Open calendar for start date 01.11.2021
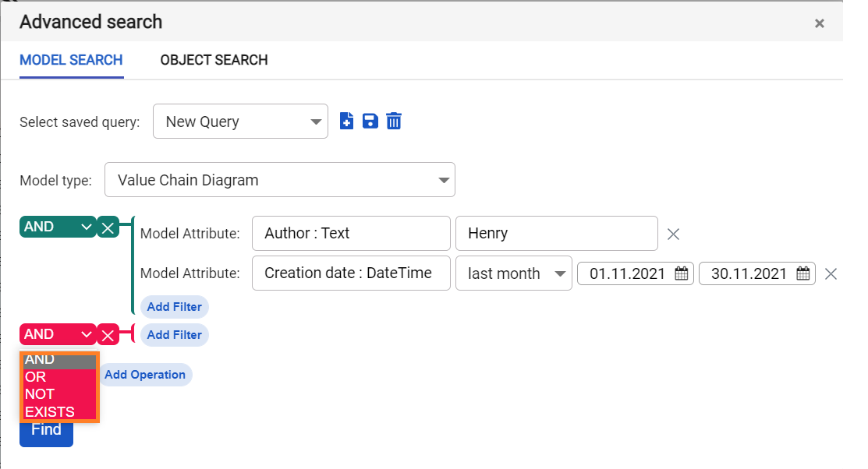This screenshot has width=868, height=469. pyautogui.click(x=681, y=273)
